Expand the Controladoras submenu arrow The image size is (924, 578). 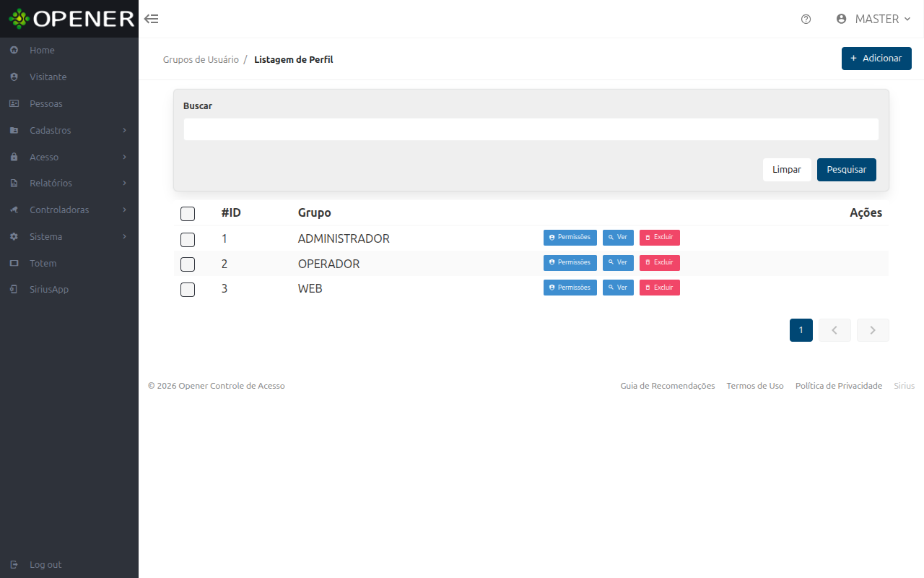pos(125,210)
